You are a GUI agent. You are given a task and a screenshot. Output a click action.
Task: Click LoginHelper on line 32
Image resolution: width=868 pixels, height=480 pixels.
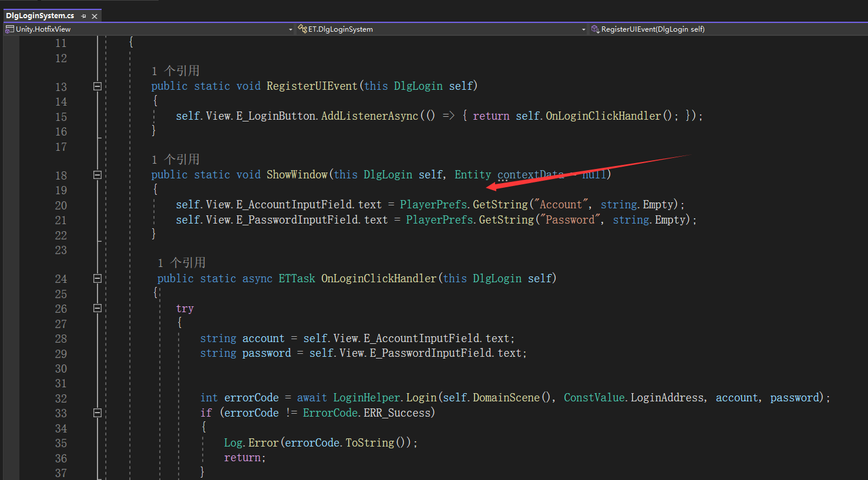pyautogui.click(x=366, y=398)
